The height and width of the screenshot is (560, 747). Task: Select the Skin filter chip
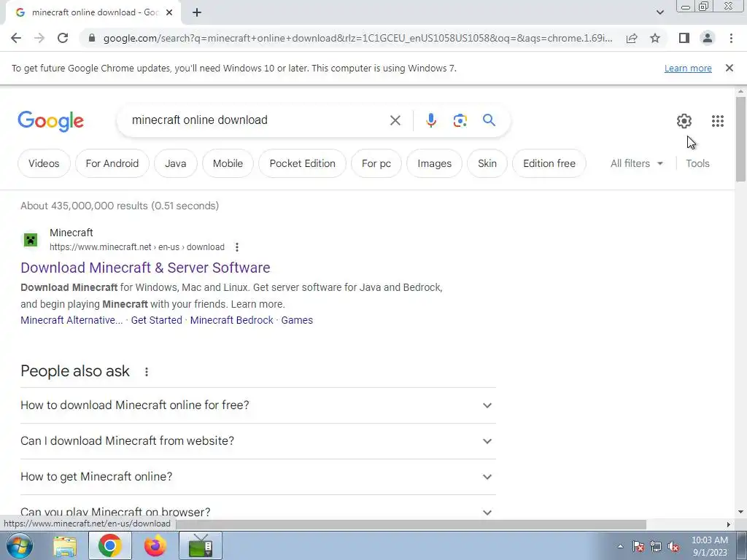pos(487,163)
